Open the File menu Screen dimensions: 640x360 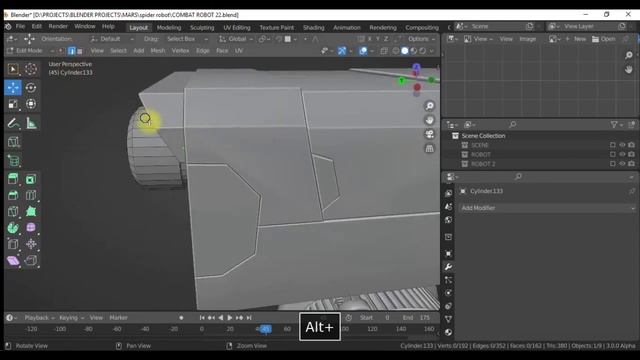20,27
